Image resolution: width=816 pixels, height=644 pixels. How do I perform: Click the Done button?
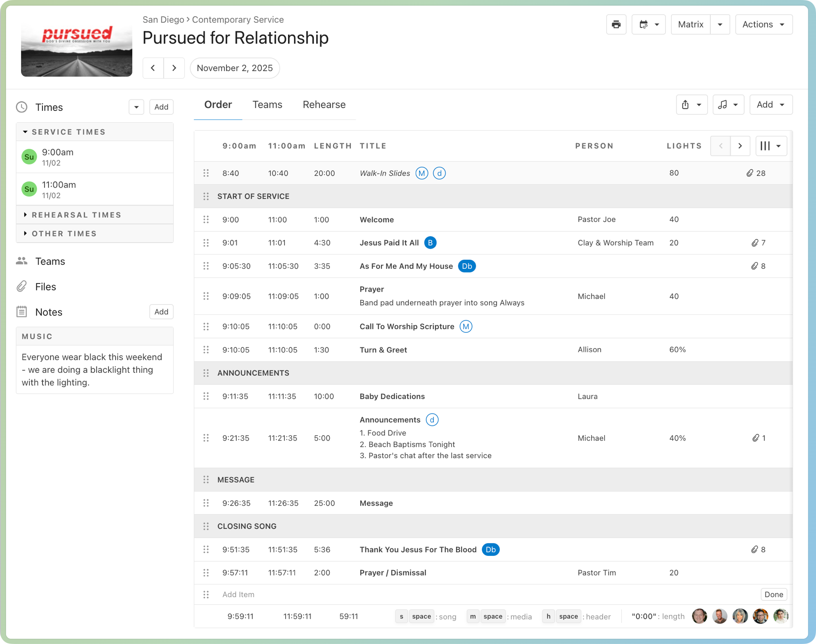(x=773, y=595)
